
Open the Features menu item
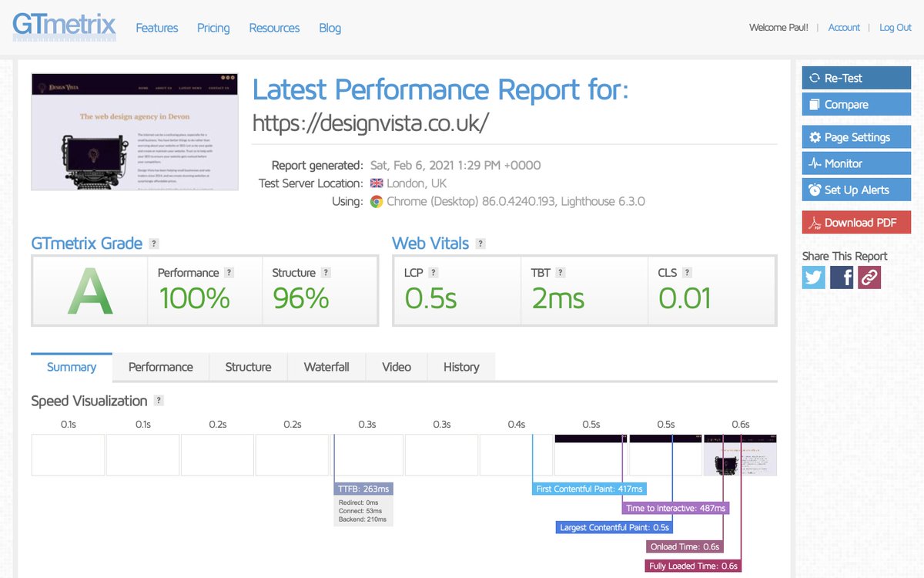(x=156, y=28)
